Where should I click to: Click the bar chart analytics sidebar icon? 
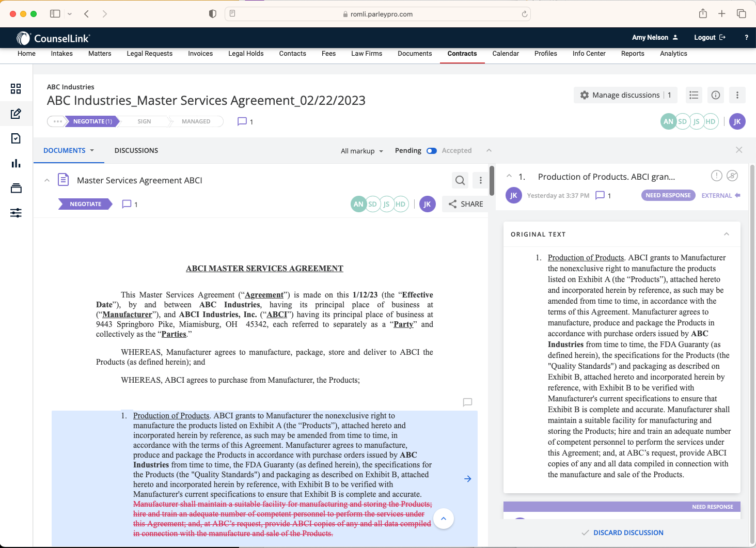pos(16,163)
